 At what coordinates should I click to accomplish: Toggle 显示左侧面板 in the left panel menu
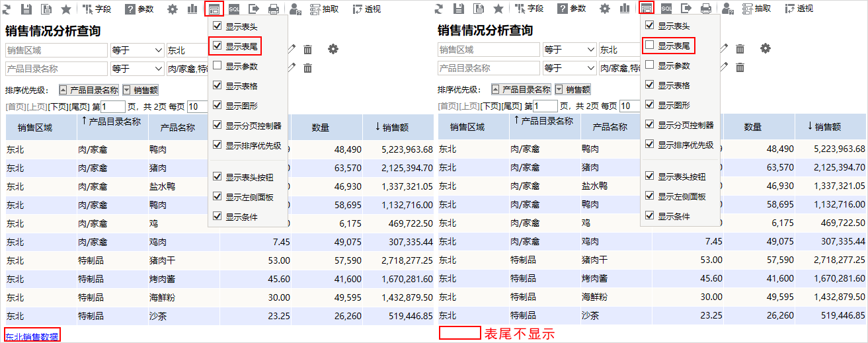(217, 196)
